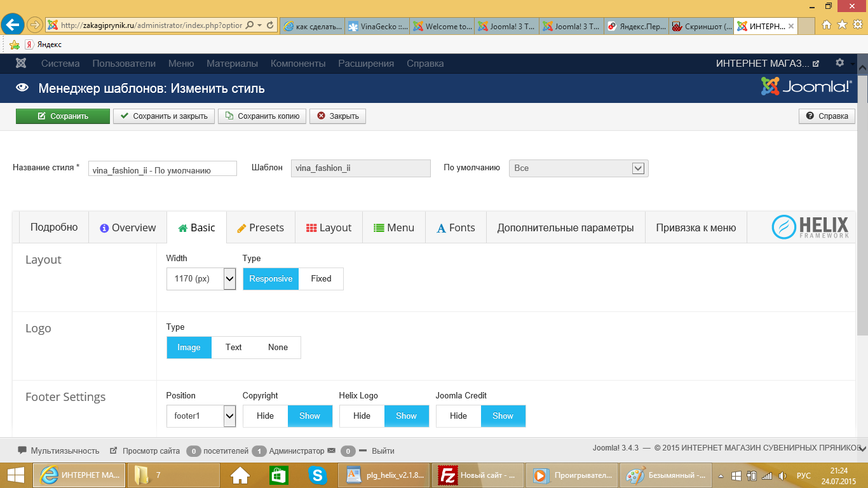
Task: Switch to the Presets tab
Action: click(x=261, y=228)
